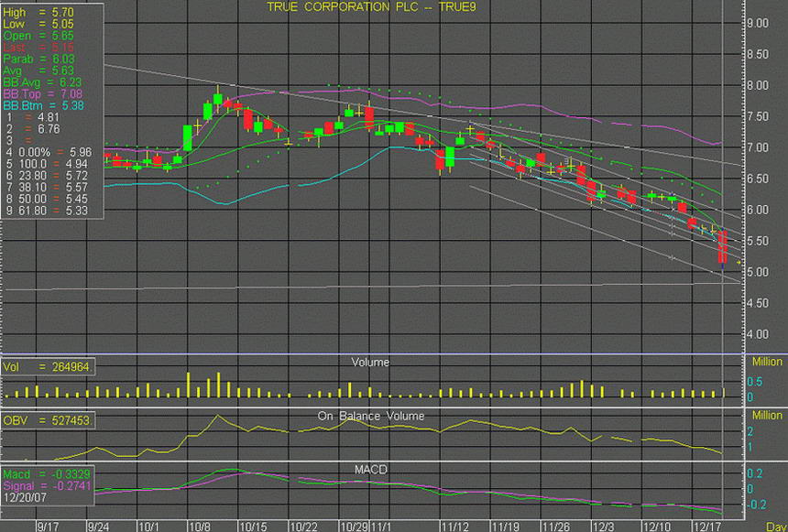Click the 10/29 date on time axis
This screenshot has height=532, width=788.
coord(354,527)
